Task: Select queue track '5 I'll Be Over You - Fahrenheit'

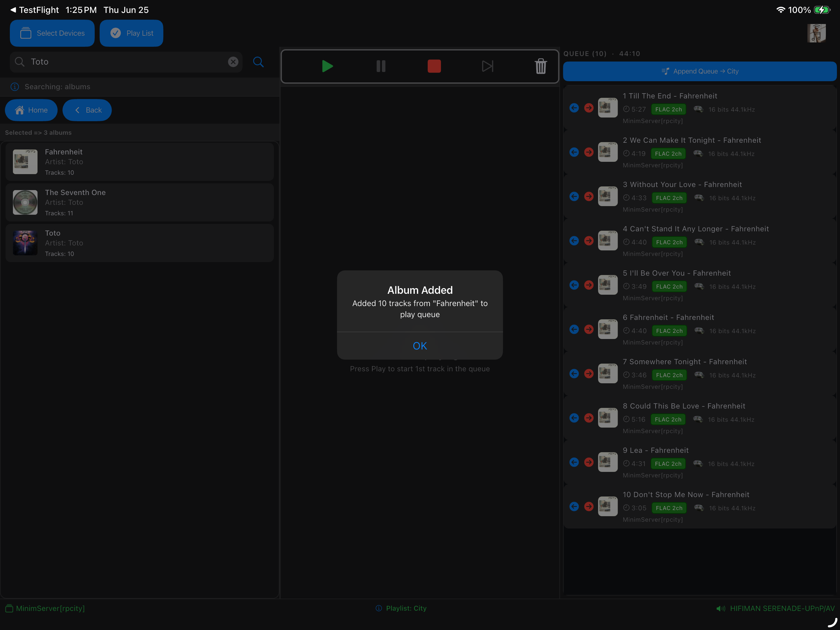Action: coord(699,285)
